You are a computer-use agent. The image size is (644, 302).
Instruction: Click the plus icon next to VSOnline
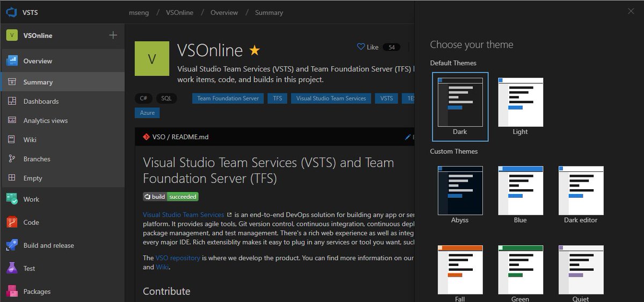(x=113, y=35)
